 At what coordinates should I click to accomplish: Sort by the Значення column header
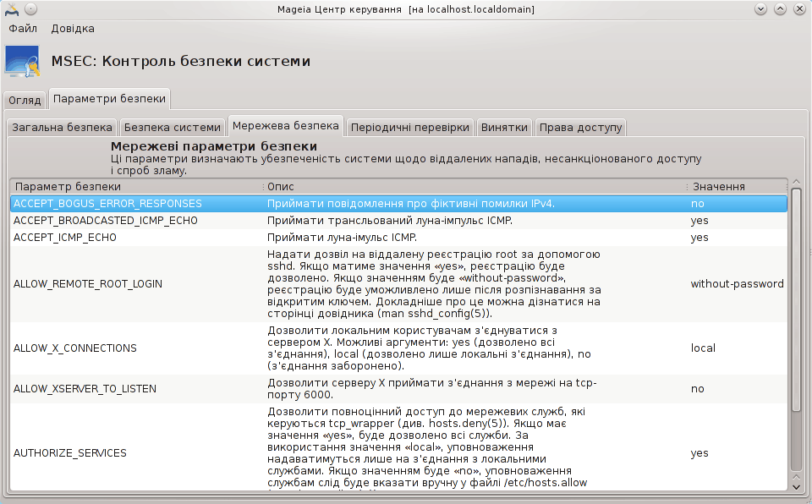738,187
